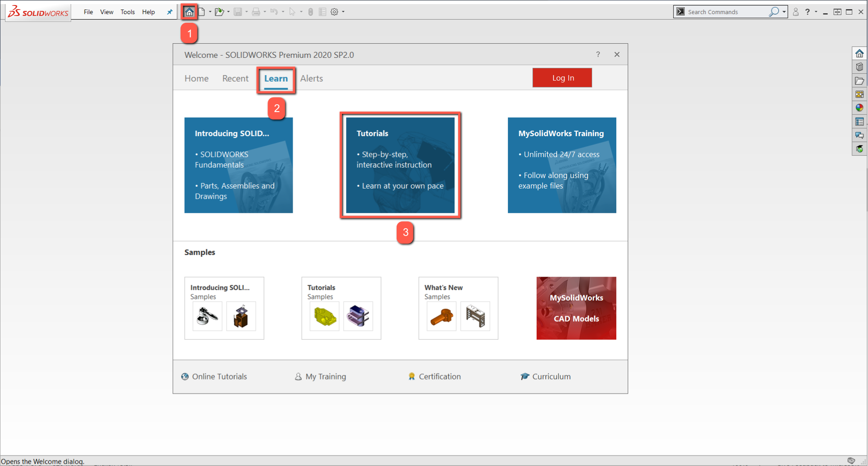Viewport: 868px width, 466px height.
Task: Click the bottom task pane tab icon
Action: 859,149
